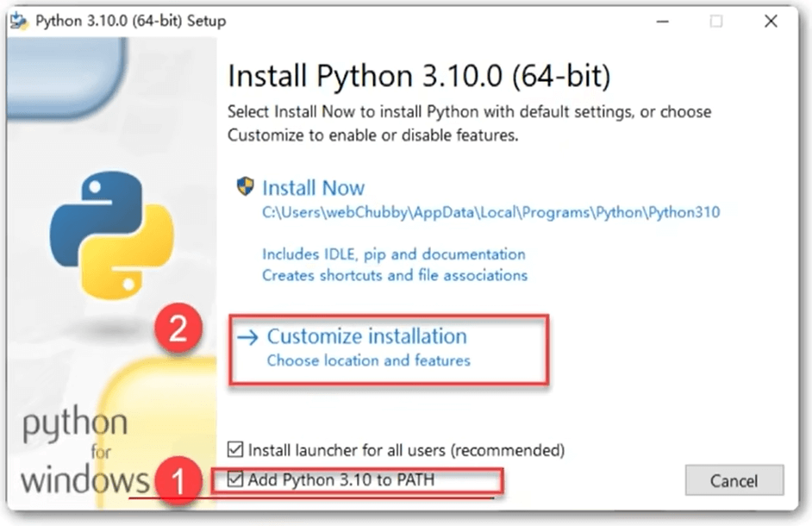Minimize the Python Setup window
The width and height of the screenshot is (812, 526).
click(659, 22)
